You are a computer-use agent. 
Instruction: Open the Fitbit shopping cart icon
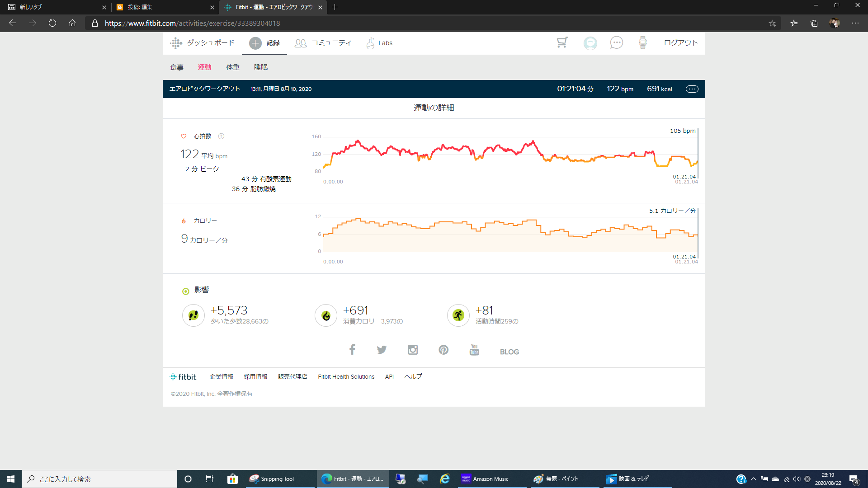coord(562,42)
